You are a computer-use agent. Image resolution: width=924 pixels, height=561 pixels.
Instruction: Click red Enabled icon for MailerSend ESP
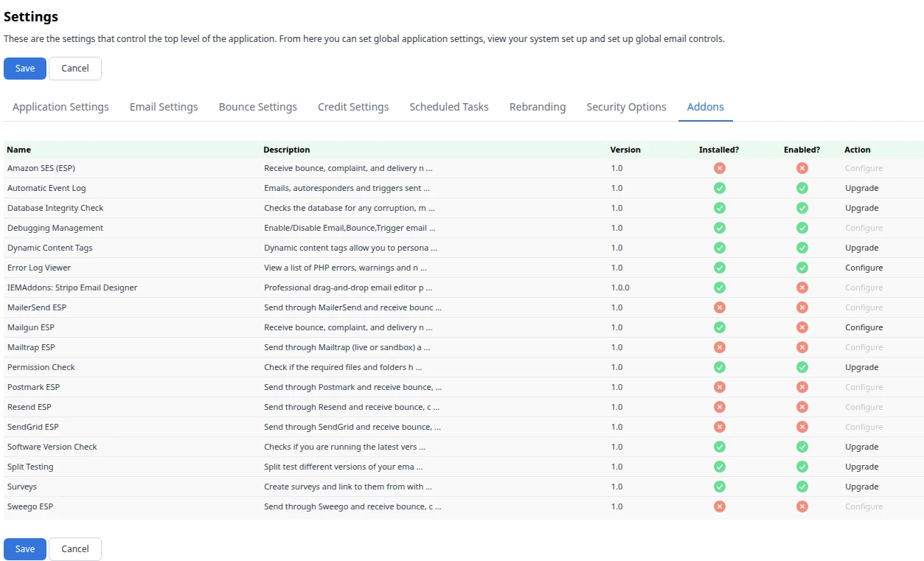[x=802, y=307]
